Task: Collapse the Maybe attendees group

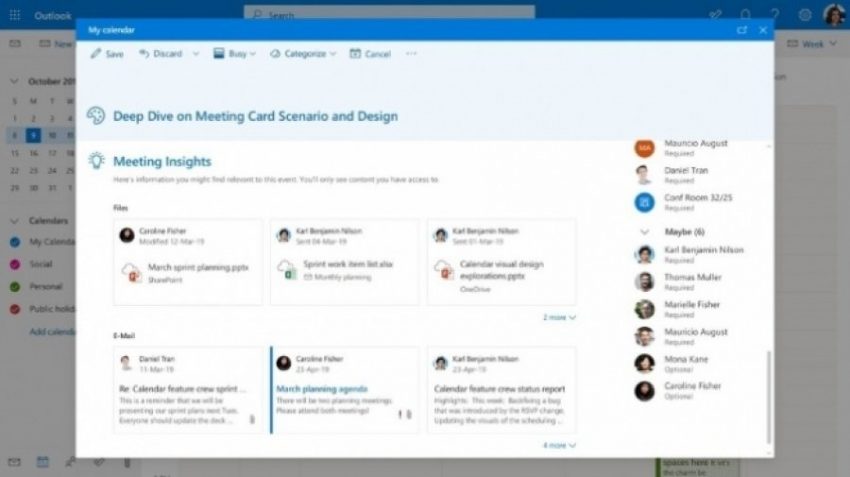Action: pos(644,232)
